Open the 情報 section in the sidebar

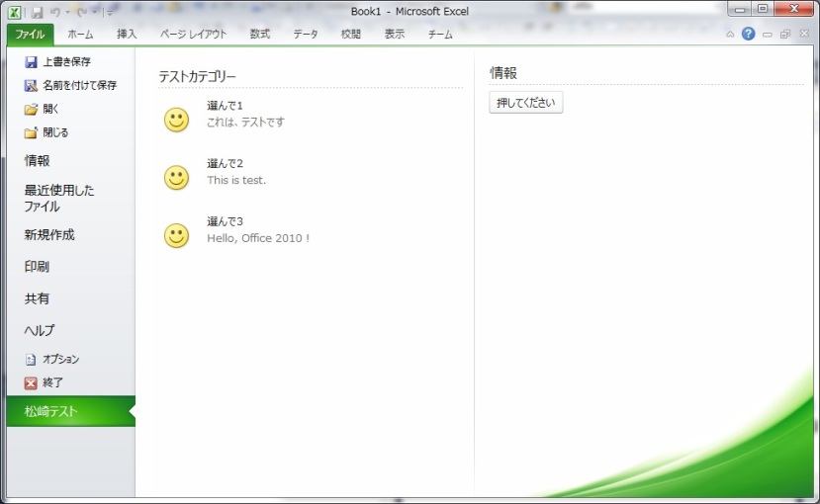click(38, 161)
